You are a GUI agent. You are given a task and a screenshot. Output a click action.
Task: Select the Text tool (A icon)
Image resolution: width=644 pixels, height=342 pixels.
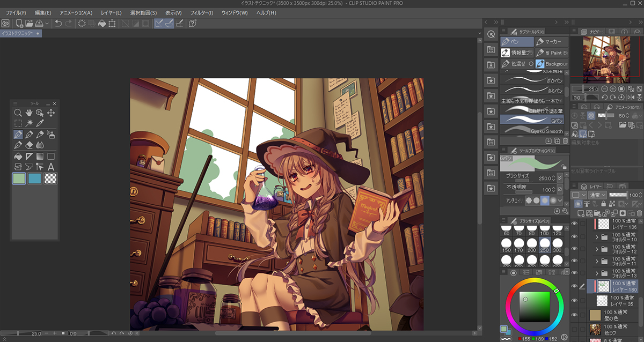click(x=51, y=167)
